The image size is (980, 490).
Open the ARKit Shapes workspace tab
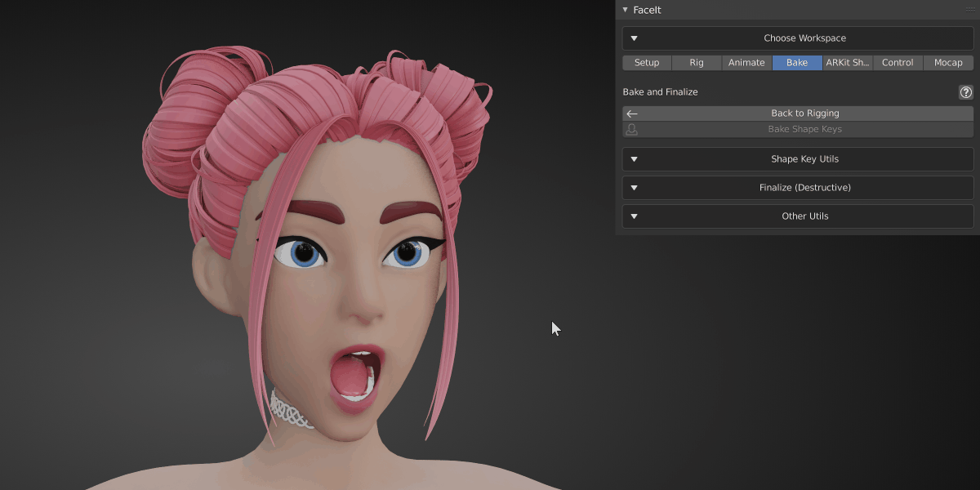tap(848, 63)
